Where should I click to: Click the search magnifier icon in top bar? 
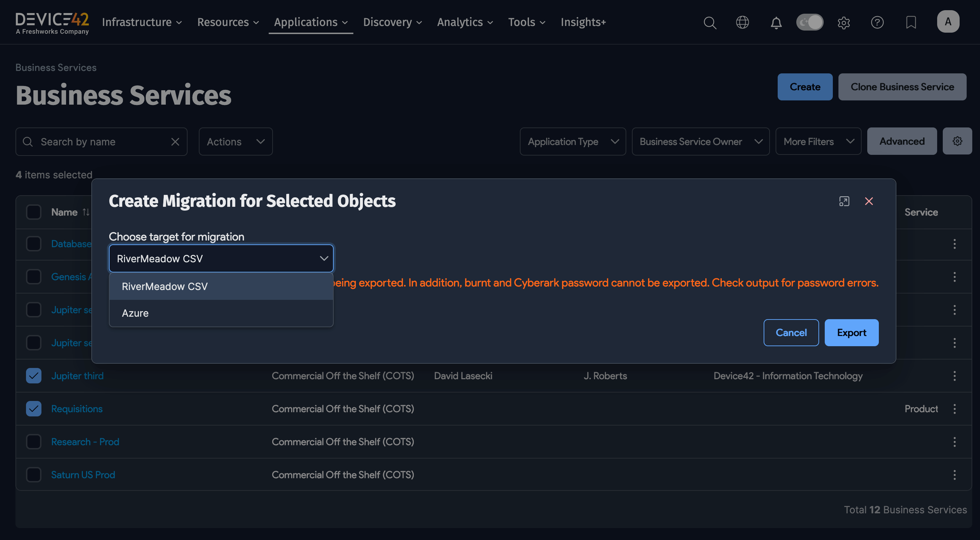pyautogui.click(x=710, y=22)
